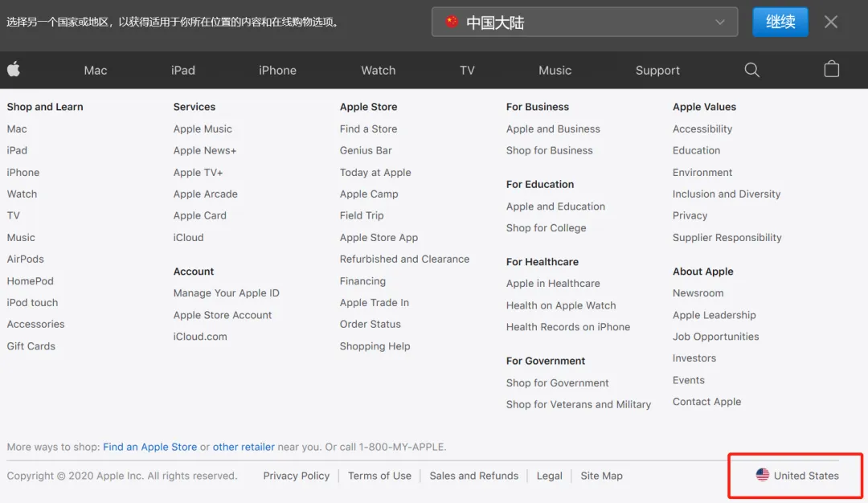Click the Financing link
The image size is (868, 503).
coord(362,281)
